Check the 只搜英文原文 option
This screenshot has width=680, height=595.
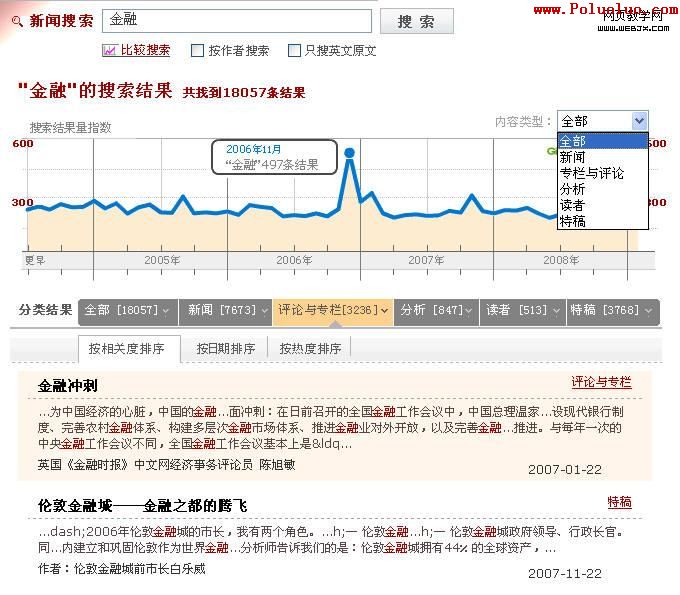294,51
